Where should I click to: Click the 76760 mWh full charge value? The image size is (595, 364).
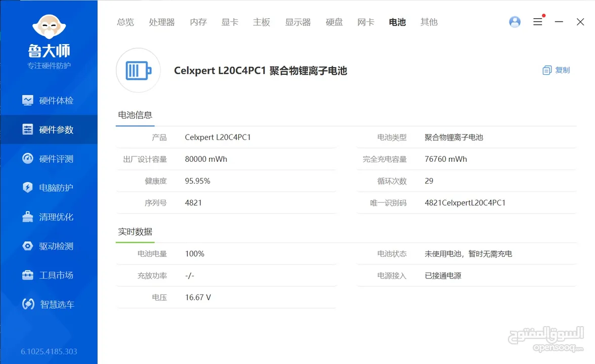coord(446,159)
